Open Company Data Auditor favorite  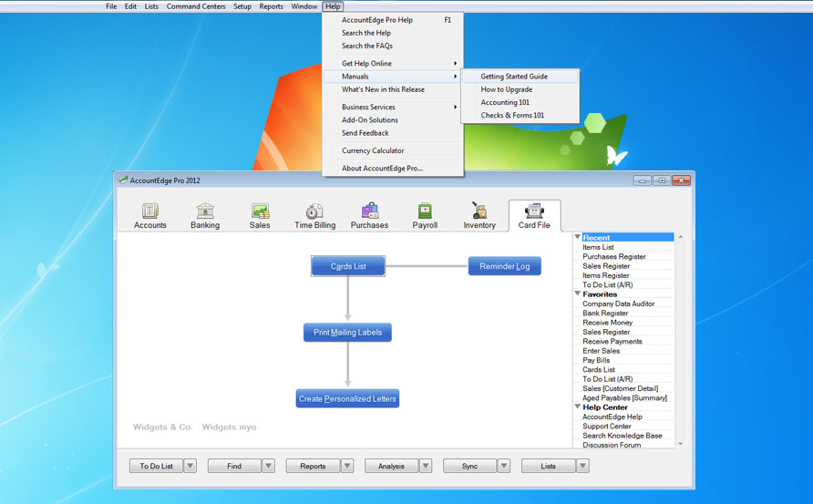point(618,303)
